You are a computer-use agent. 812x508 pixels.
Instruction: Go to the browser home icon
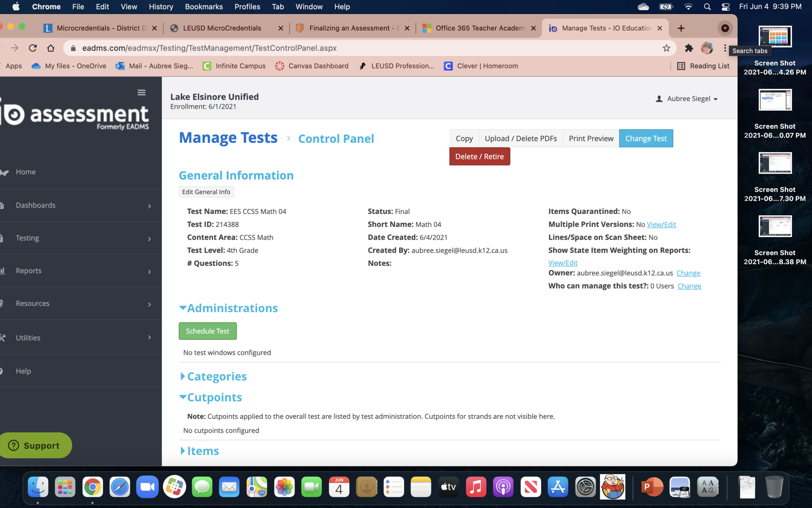50,48
